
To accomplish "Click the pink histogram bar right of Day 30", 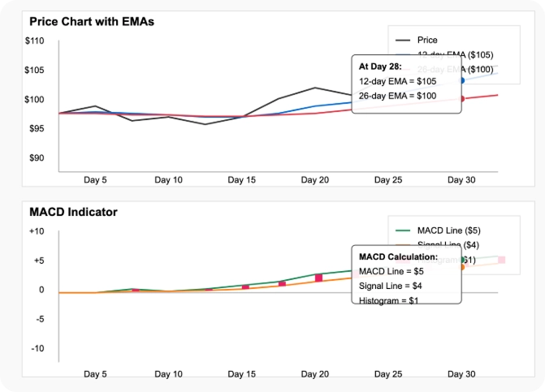I will coord(501,260).
